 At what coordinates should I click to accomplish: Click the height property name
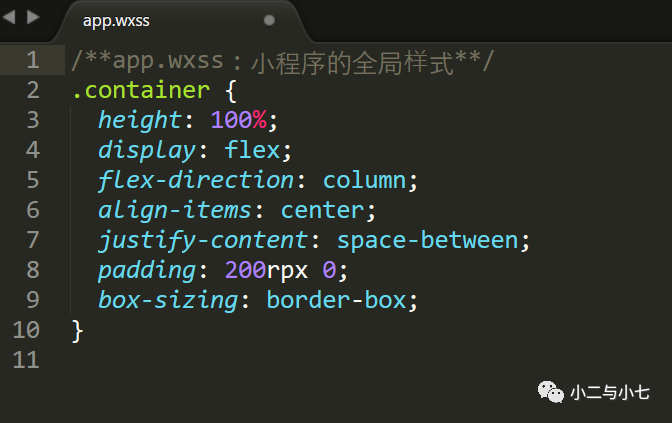coord(140,120)
